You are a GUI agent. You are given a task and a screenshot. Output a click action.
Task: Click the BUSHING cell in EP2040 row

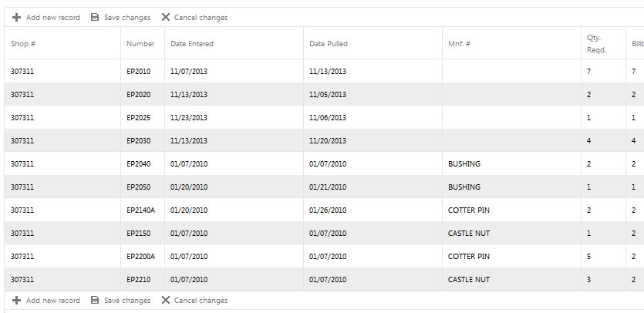[464, 164]
